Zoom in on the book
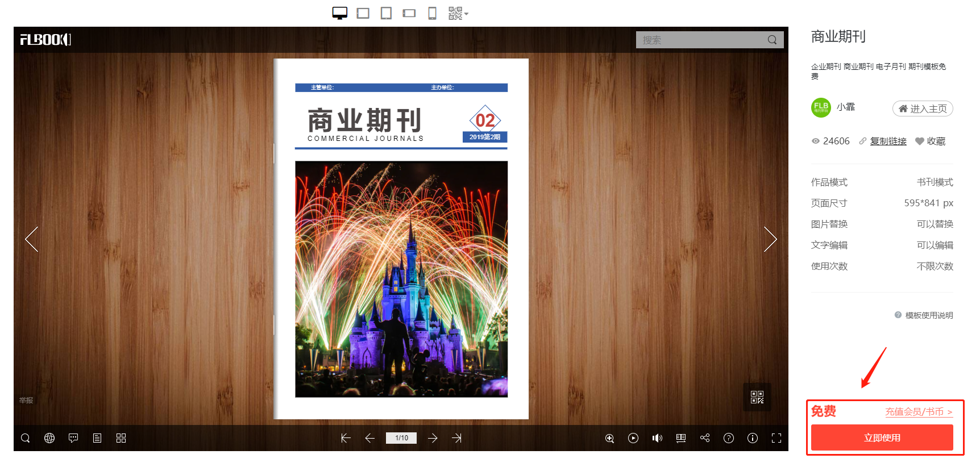Image resolution: width=980 pixels, height=471 pixels. tap(609, 438)
